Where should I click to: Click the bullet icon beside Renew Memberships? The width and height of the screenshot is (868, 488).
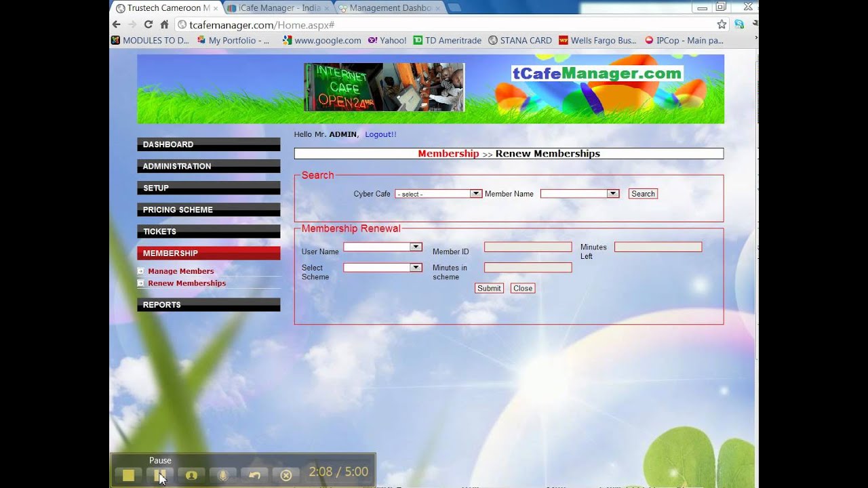(141, 283)
